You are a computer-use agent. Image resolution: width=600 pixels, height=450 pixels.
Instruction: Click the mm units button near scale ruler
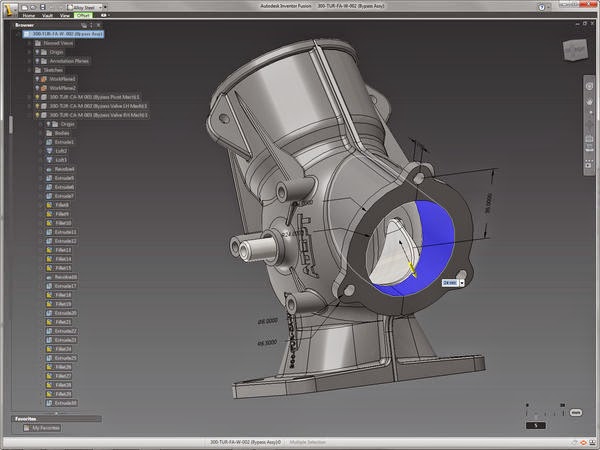tap(576, 412)
